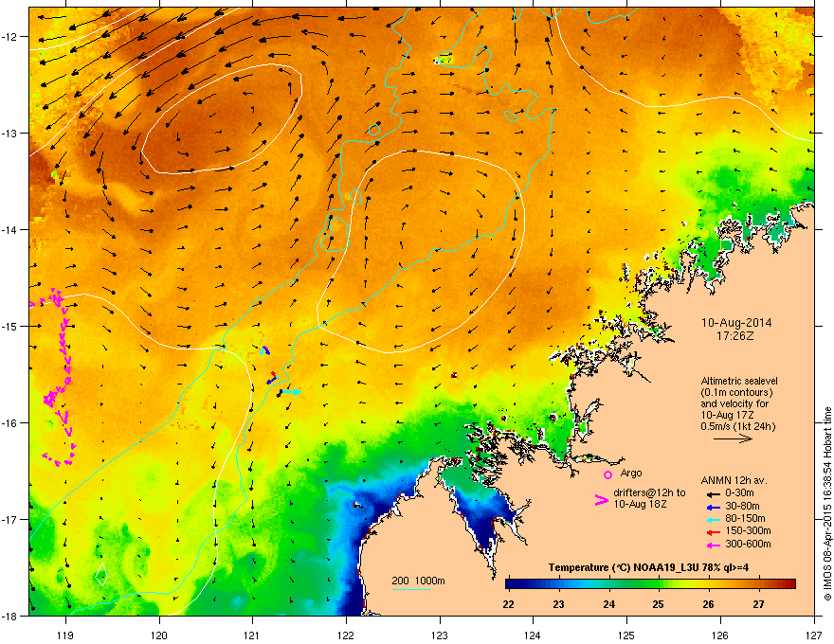Click the large cyan ANMN arrow on the map
The height and width of the screenshot is (644, 834).
click(x=292, y=392)
